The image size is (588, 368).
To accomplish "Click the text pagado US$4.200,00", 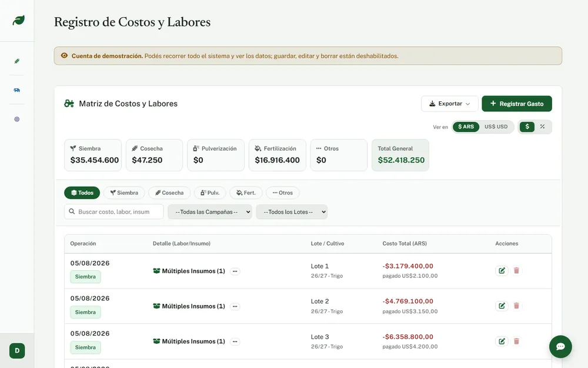I will [x=410, y=347].
